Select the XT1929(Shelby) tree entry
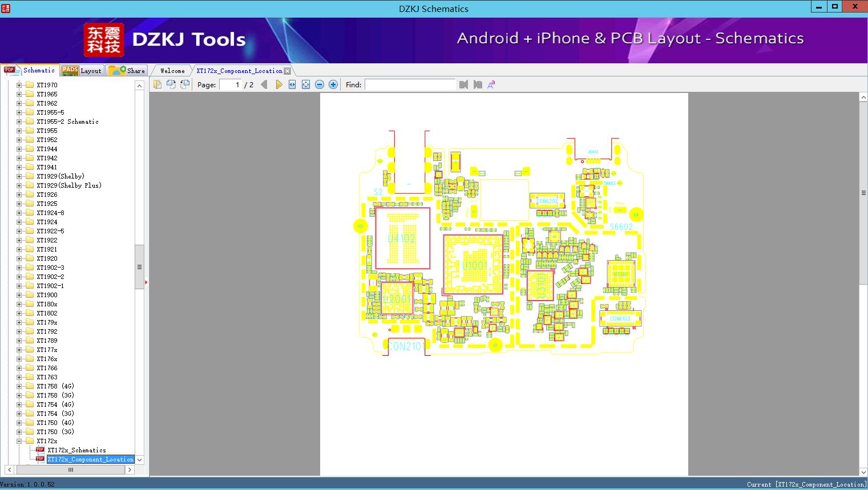Image resolution: width=868 pixels, height=490 pixels. coord(60,176)
